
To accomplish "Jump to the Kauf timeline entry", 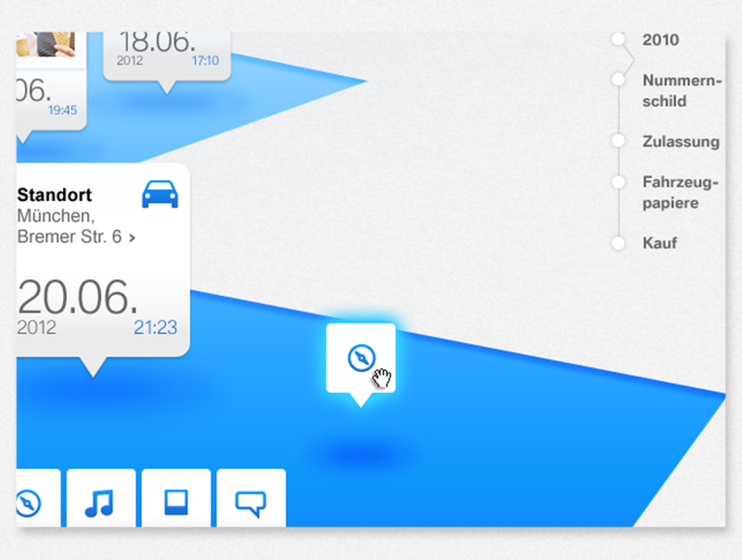I will point(659,243).
